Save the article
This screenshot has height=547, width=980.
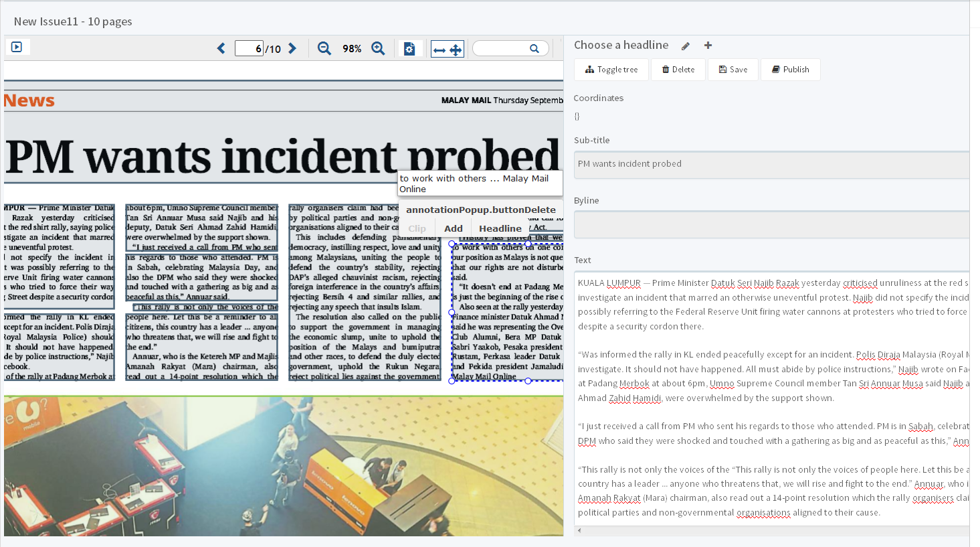click(x=733, y=70)
